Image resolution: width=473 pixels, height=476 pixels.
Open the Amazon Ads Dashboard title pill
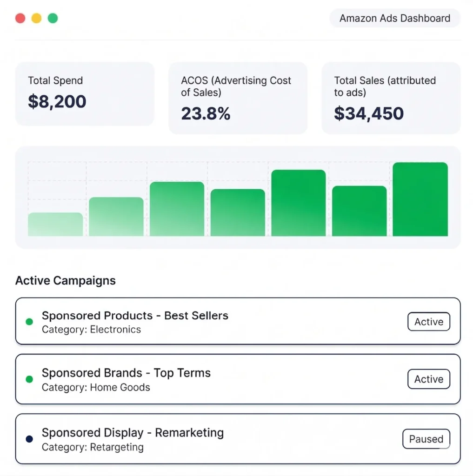click(x=394, y=19)
